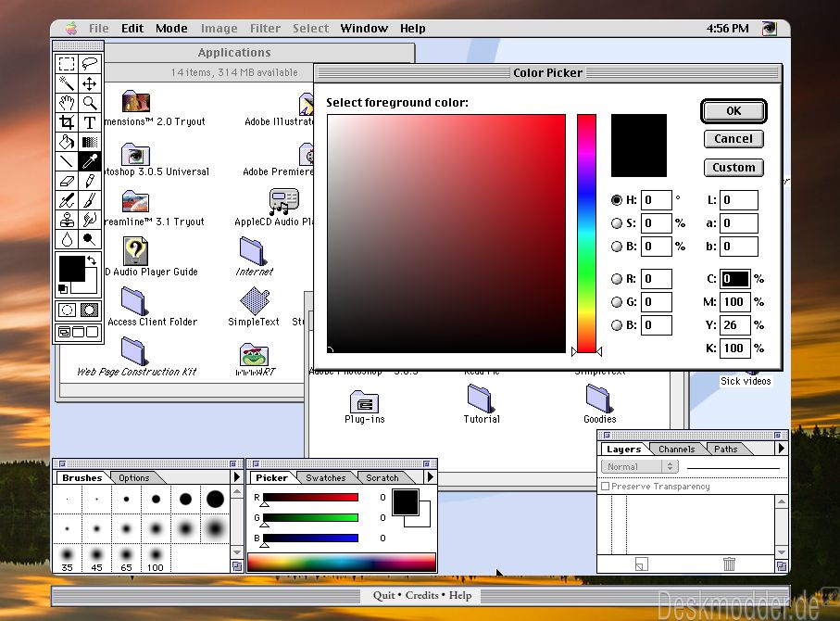Choose the Airbrush tool
This screenshot has height=621, width=840.
67,200
